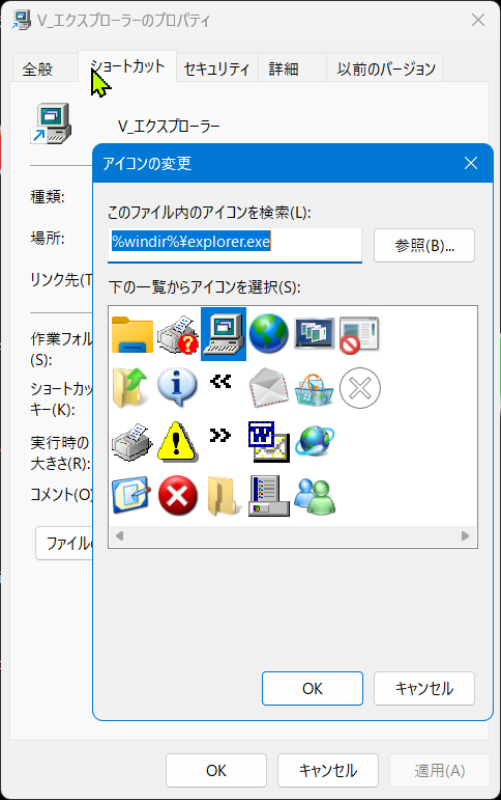
Task: Select the list and desktop computer icon
Action: 269,495
